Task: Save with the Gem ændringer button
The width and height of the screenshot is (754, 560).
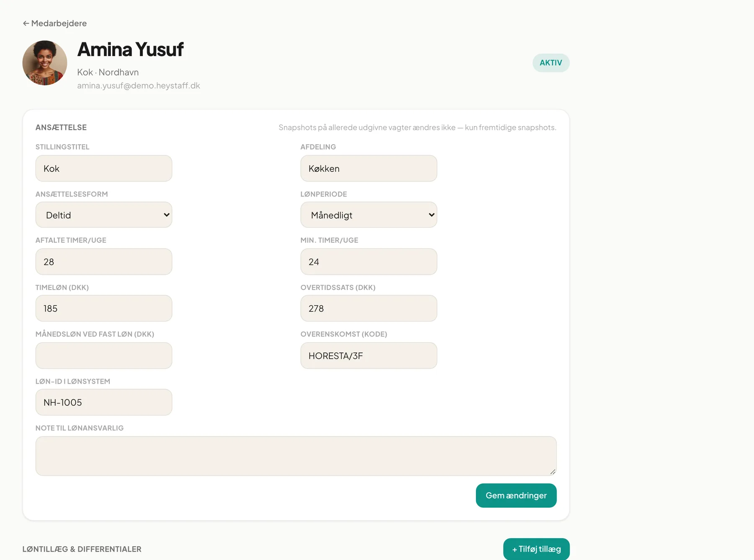Action: coord(516,495)
